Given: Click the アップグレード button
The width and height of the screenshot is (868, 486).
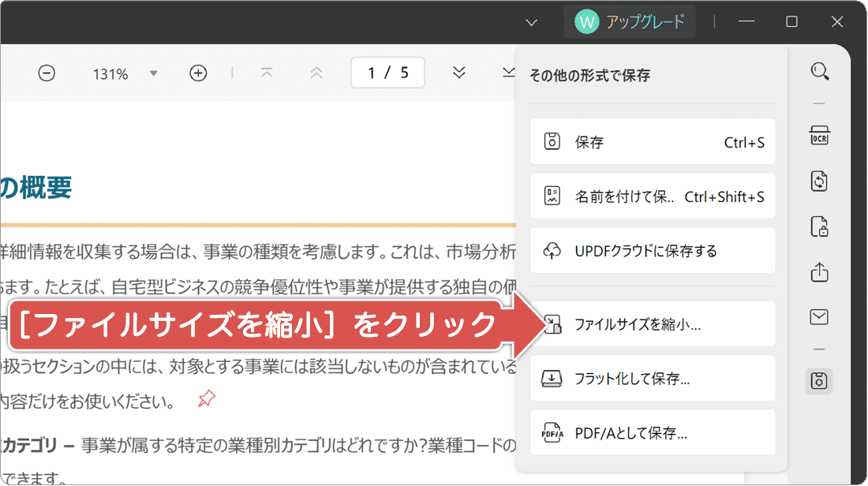Looking at the screenshot, I should coord(629,22).
